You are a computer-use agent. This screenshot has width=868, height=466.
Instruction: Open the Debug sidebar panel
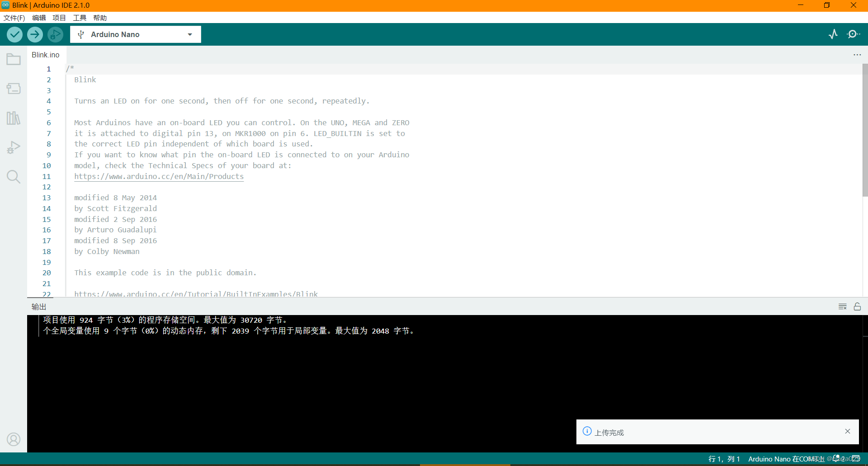point(14,147)
